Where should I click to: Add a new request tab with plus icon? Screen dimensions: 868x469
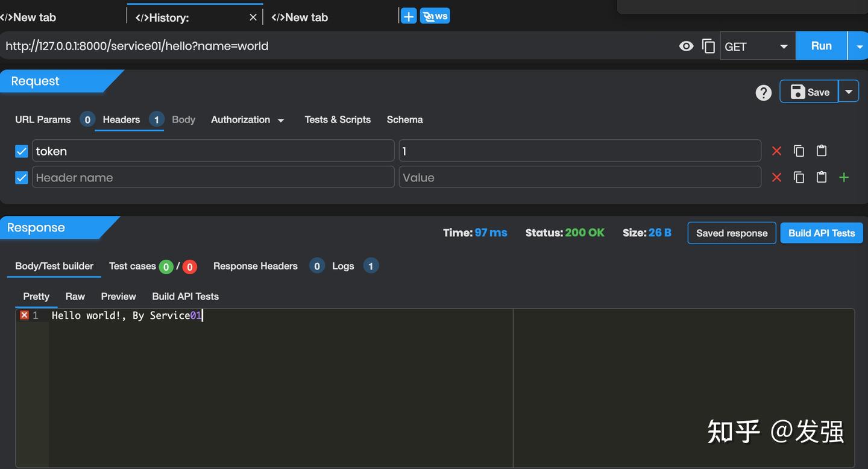tap(409, 16)
